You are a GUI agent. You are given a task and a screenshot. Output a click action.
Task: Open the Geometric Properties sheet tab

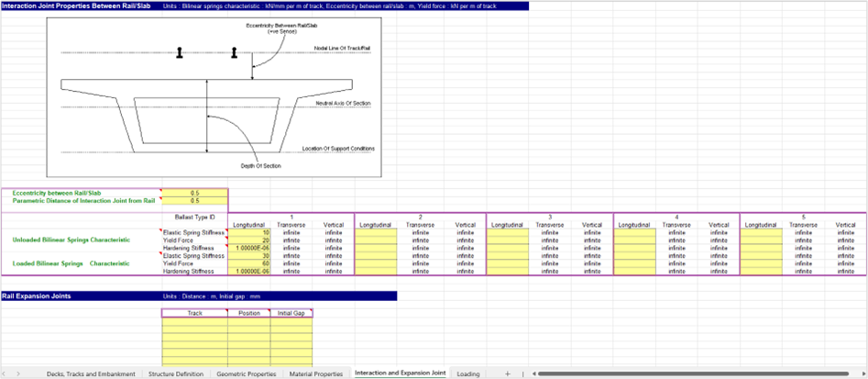[x=247, y=373]
